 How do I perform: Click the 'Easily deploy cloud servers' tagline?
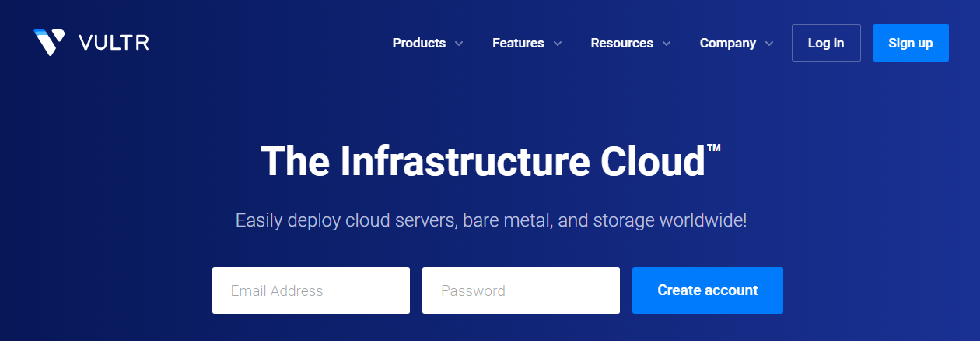pyautogui.click(x=491, y=220)
